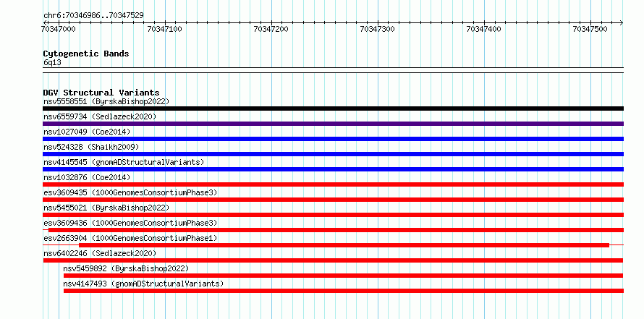Select the black nsv5558551 variant bar
644x319 pixels.
pyautogui.click(x=333, y=109)
